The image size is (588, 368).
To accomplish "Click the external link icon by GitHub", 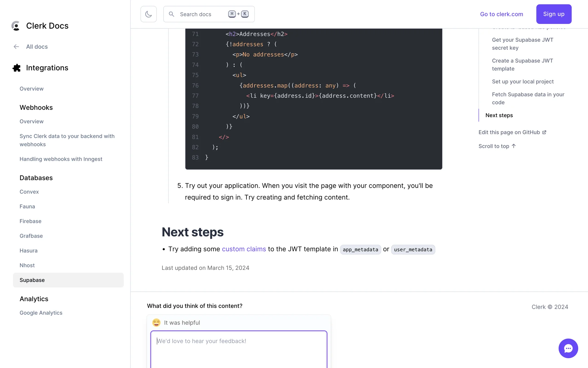I will tap(544, 132).
